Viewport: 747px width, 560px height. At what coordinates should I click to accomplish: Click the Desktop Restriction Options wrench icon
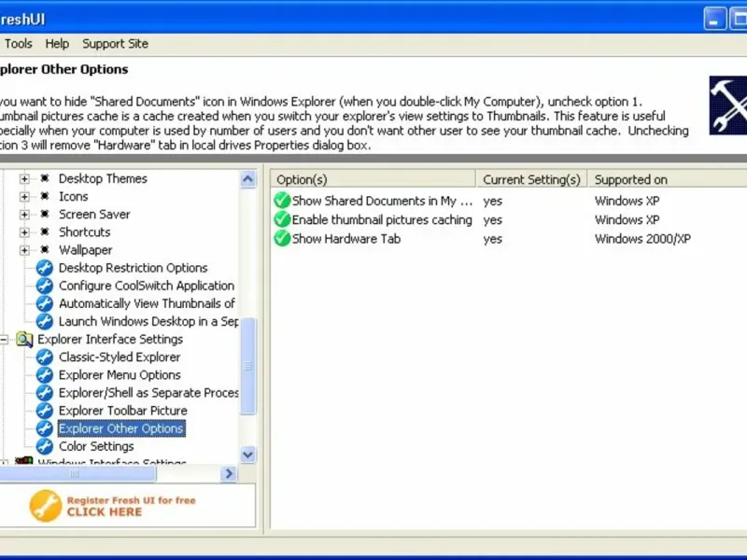(44, 268)
